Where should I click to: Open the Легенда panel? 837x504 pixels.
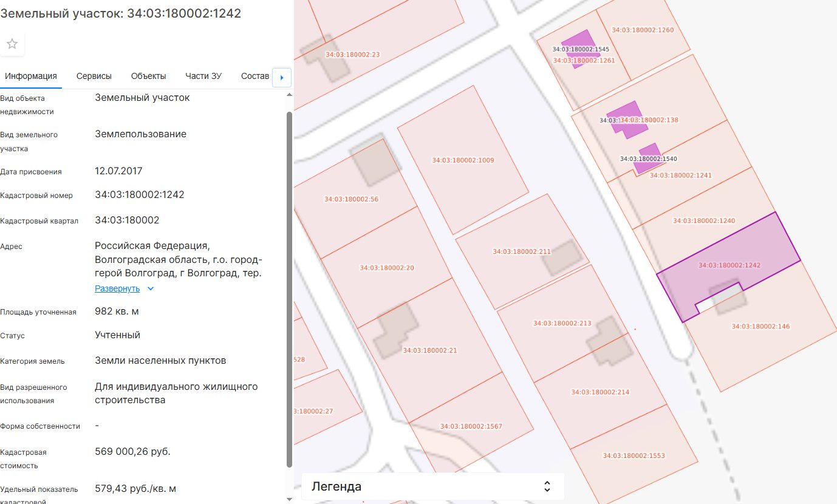tap(433, 486)
